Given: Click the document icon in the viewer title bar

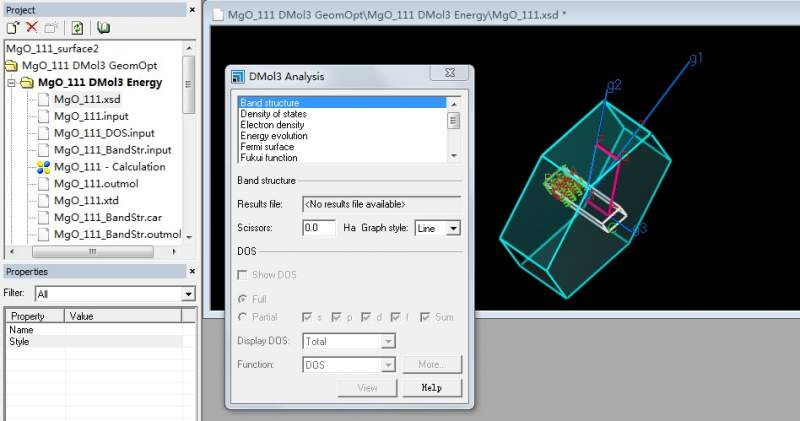Looking at the screenshot, I should 218,15.
